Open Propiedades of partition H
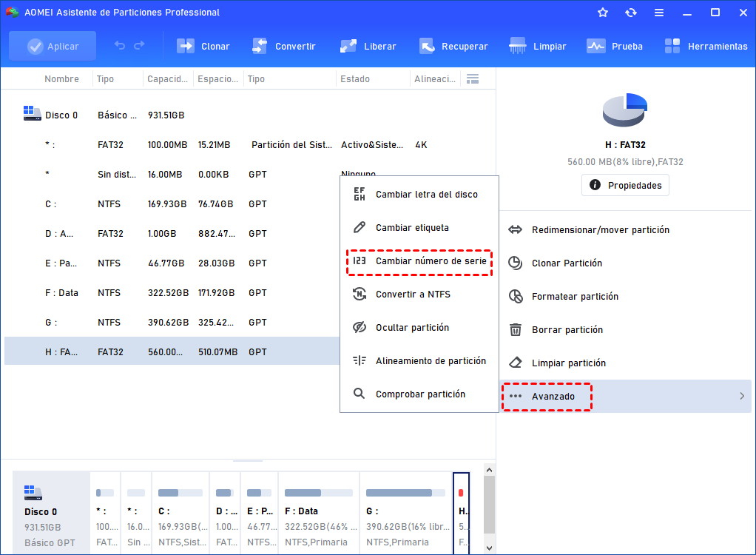Viewport: 756px width, 555px height. [x=625, y=185]
